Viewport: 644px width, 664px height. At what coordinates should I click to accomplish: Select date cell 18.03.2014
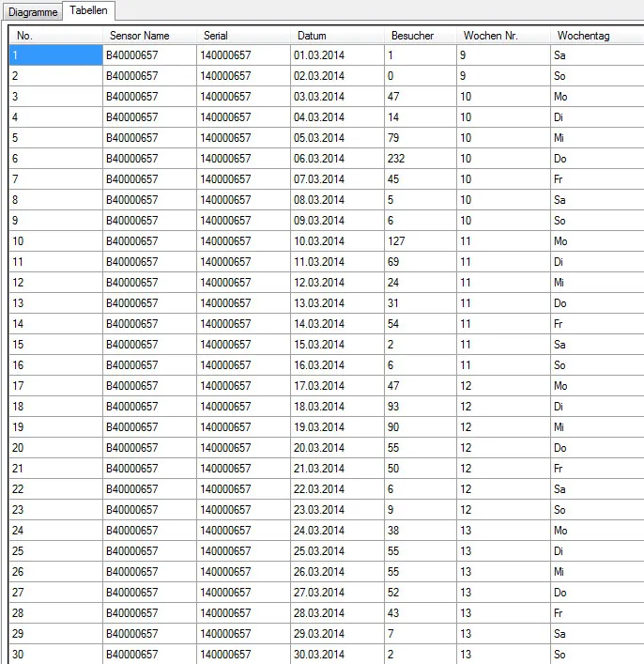pos(337,407)
